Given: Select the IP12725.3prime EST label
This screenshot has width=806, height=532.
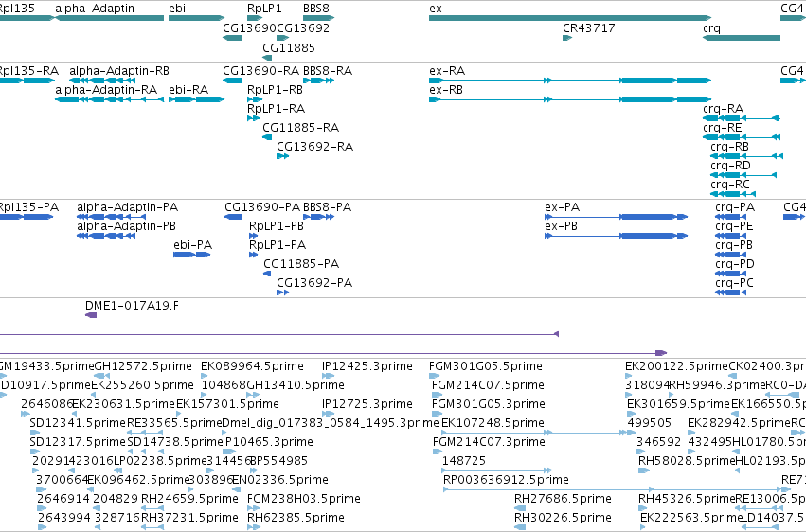Looking at the screenshot, I should coord(367,404).
